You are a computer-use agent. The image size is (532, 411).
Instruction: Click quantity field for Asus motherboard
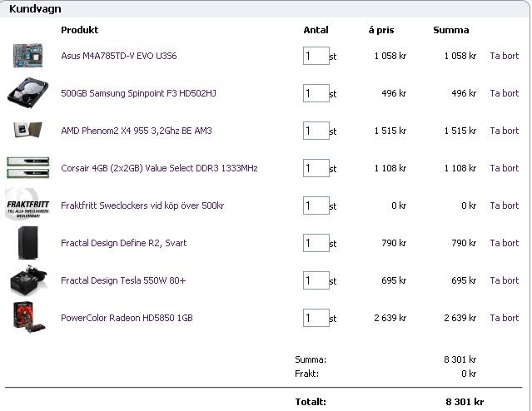click(x=316, y=56)
